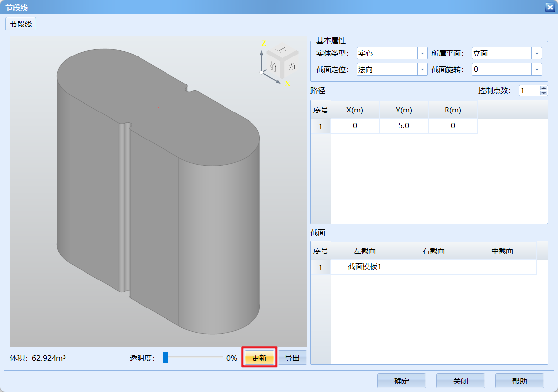The height and width of the screenshot is (392, 558).
Task: Confirm with the 确定 button
Action: 402,381
